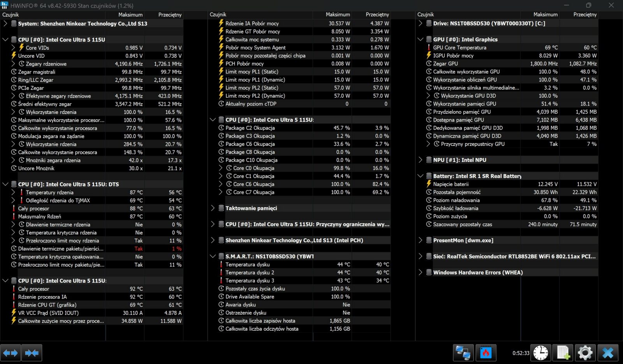
Task: Expand the PresentMon [dwm.exe] section
Action: (x=420, y=240)
